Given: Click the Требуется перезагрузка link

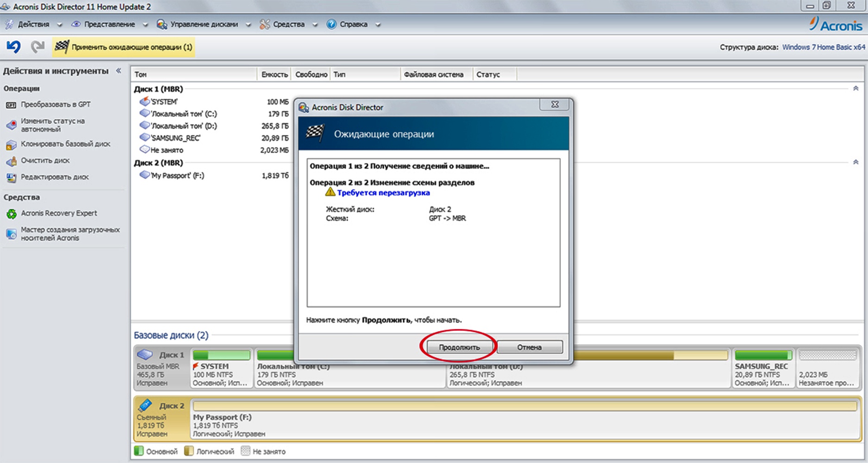Looking at the screenshot, I should pos(383,193).
